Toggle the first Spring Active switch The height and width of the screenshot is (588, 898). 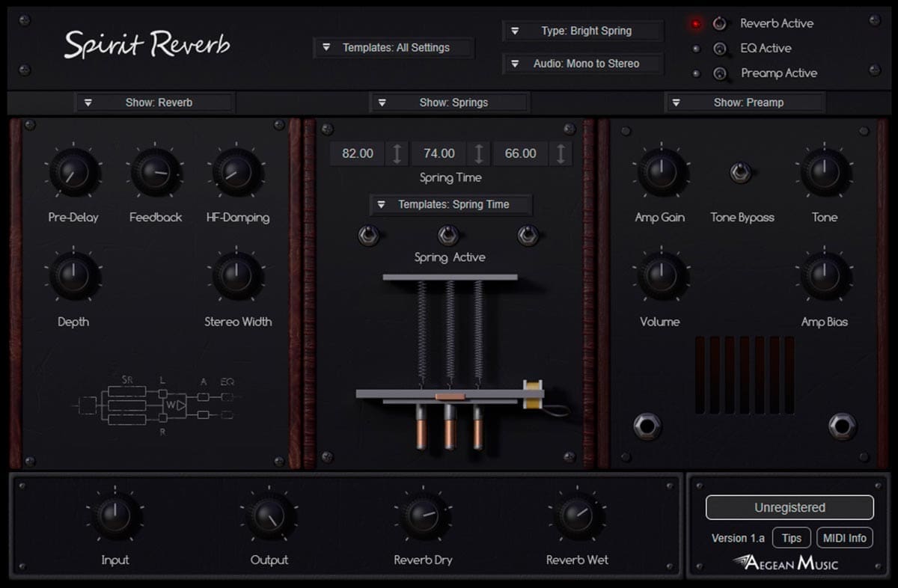[368, 235]
